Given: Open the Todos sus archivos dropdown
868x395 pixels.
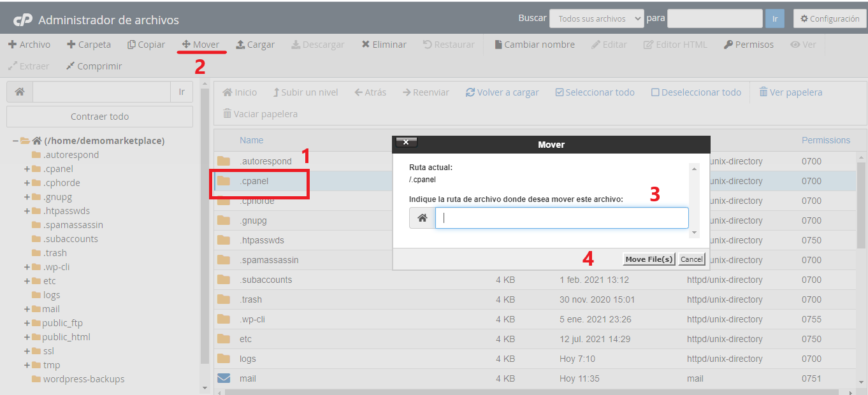Looking at the screenshot, I should point(597,19).
